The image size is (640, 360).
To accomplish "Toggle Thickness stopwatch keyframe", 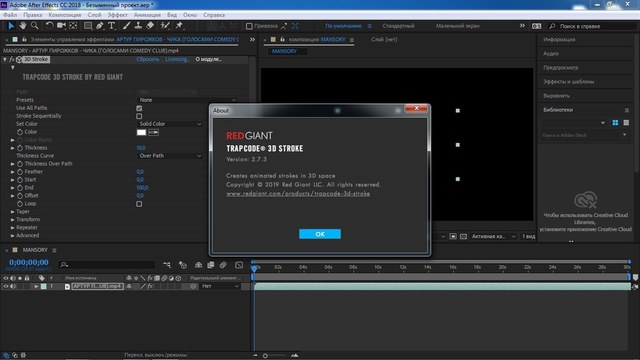I will (x=20, y=148).
